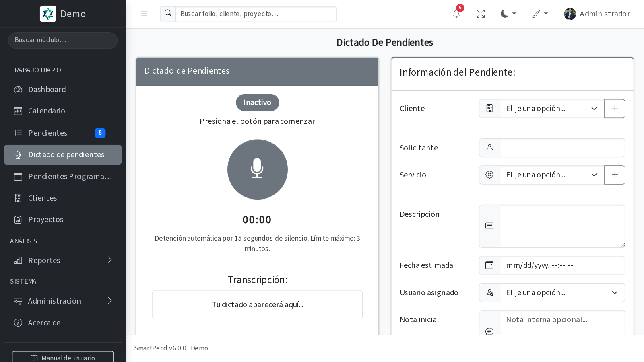Go to Dashboard in sidebar
Viewport: 644px width, 362px height.
tap(63, 89)
